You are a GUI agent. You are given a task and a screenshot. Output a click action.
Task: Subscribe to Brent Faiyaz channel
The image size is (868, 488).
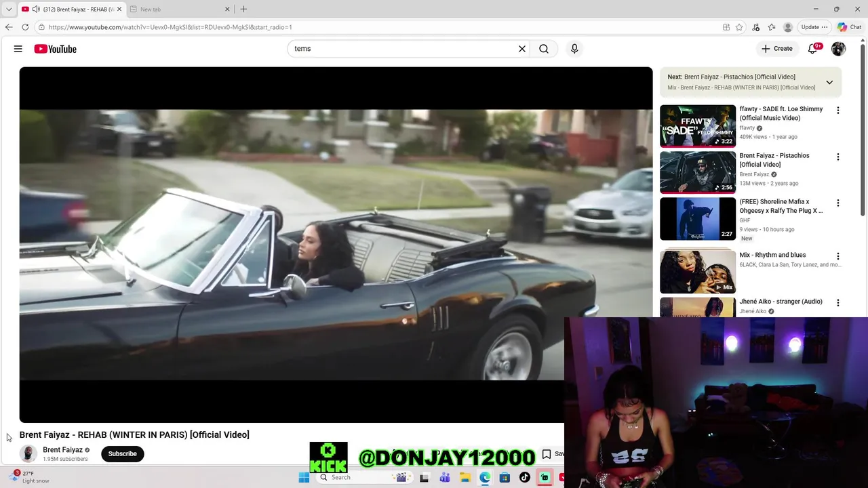coord(123,453)
